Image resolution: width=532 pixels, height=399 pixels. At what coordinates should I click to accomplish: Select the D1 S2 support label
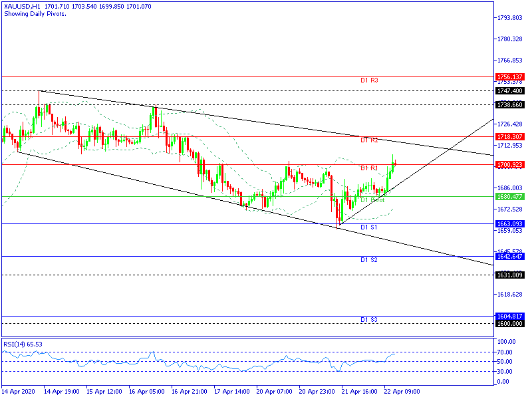click(369, 259)
